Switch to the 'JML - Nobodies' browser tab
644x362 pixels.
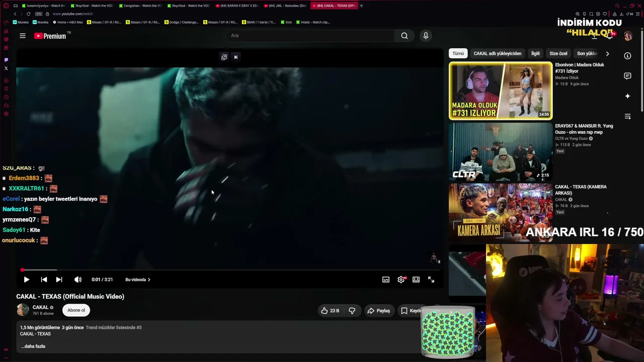coord(285,6)
